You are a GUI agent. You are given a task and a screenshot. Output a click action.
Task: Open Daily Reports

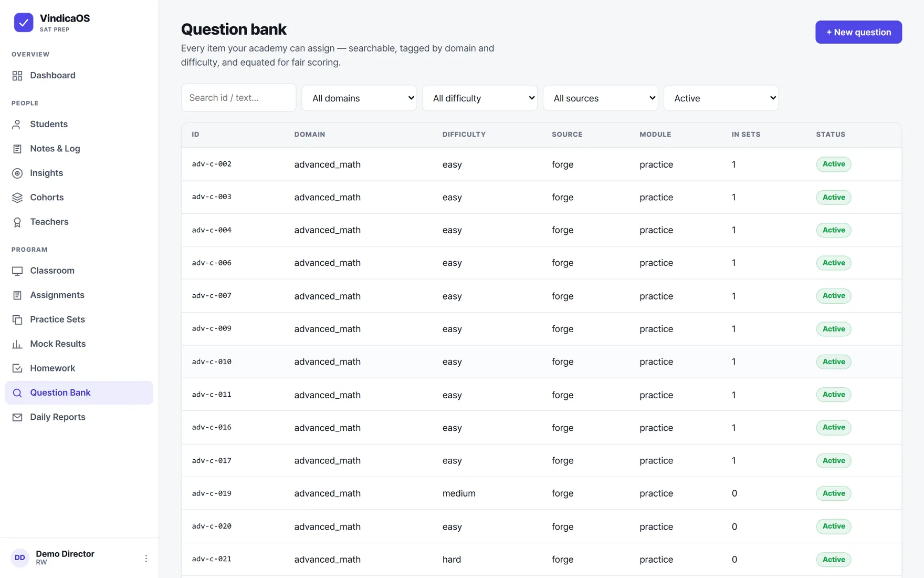point(79,417)
